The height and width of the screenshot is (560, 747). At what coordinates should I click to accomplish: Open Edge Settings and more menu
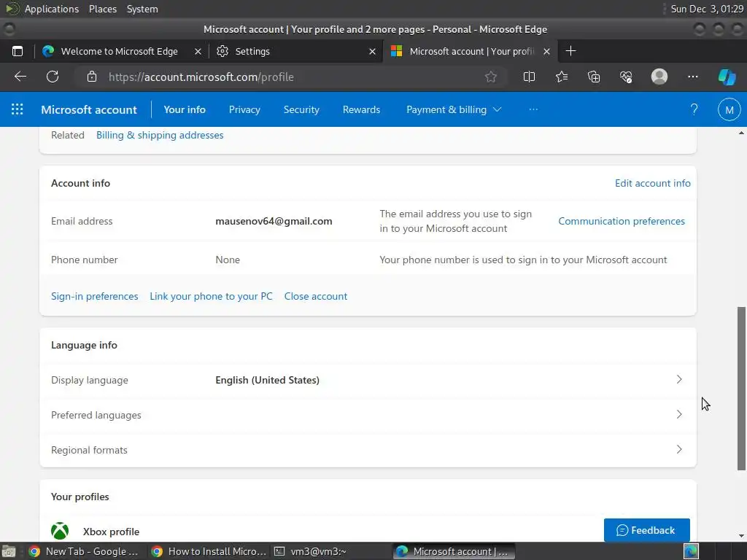(693, 77)
